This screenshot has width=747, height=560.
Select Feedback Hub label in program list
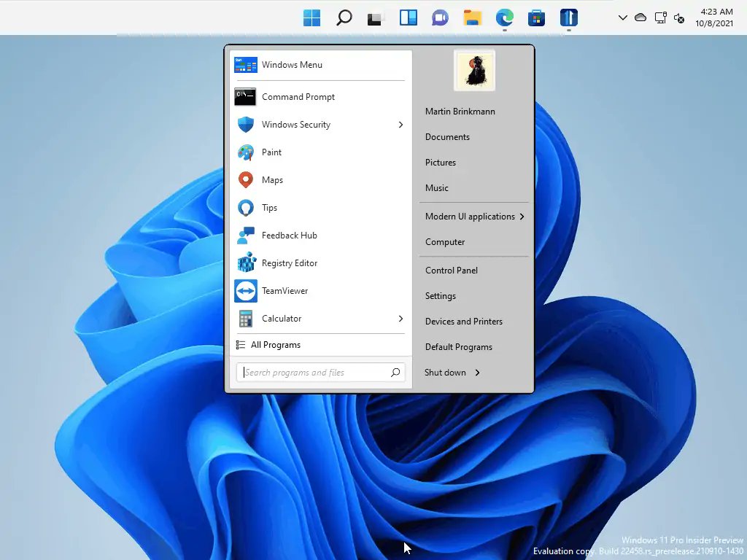pos(289,236)
